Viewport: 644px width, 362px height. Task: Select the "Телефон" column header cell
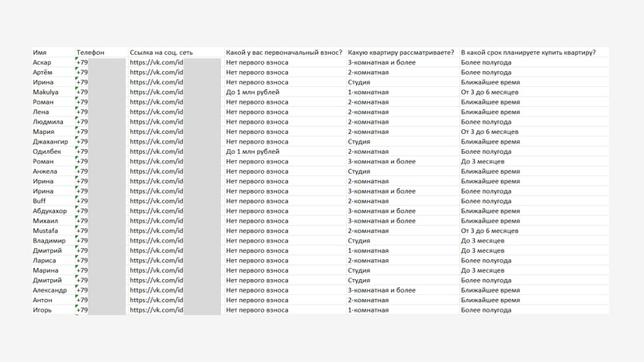(x=90, y=53)
